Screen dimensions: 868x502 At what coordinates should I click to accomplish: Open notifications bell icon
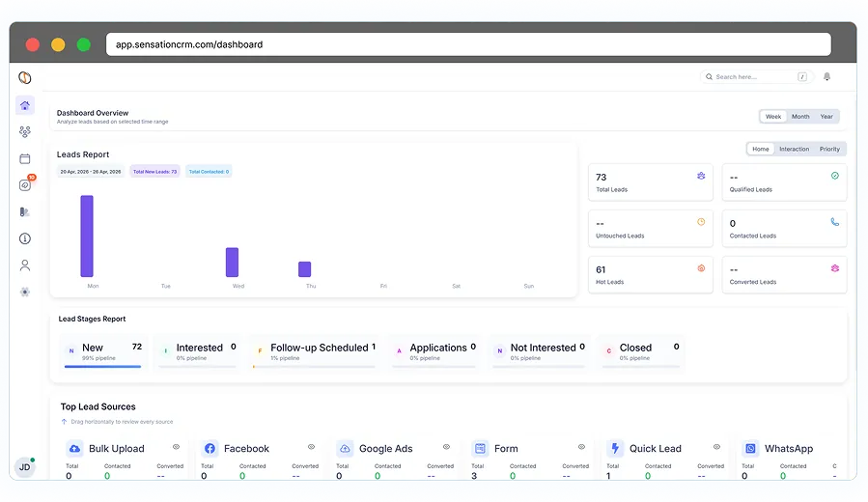click(x=826, y=77)
